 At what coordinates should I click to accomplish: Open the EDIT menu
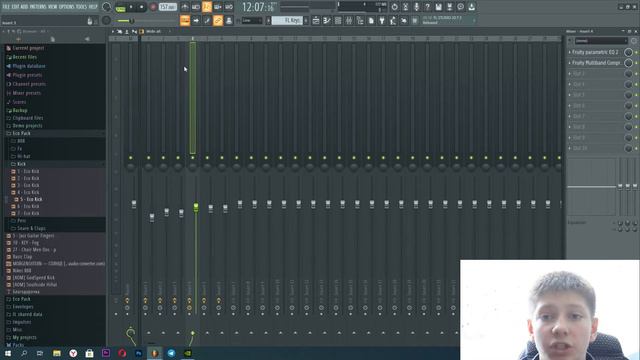pyautogui.click(x=15, y=7)
